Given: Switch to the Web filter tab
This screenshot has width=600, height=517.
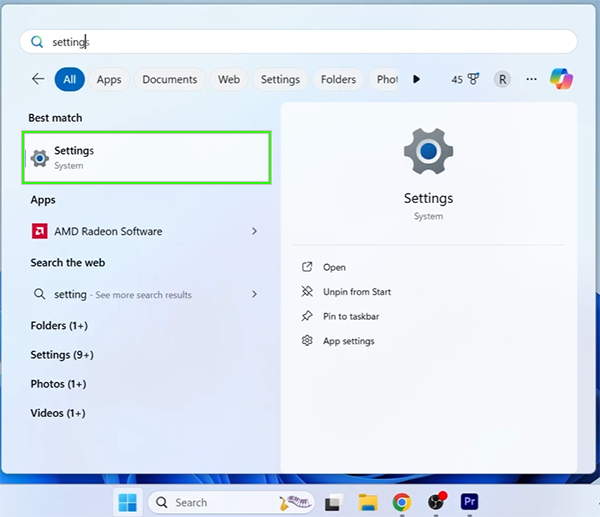Looking at the screenshot, I should tap(229, 79).
